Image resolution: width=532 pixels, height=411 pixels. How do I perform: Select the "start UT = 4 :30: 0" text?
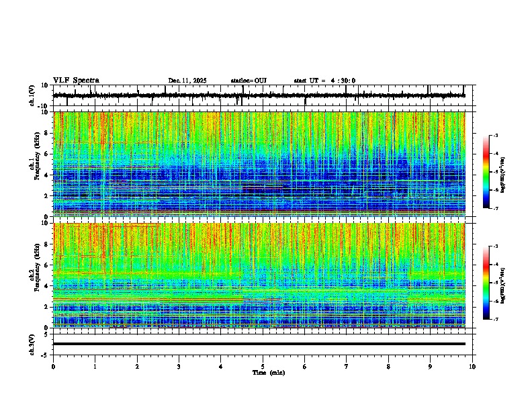[x=324, y=81]
